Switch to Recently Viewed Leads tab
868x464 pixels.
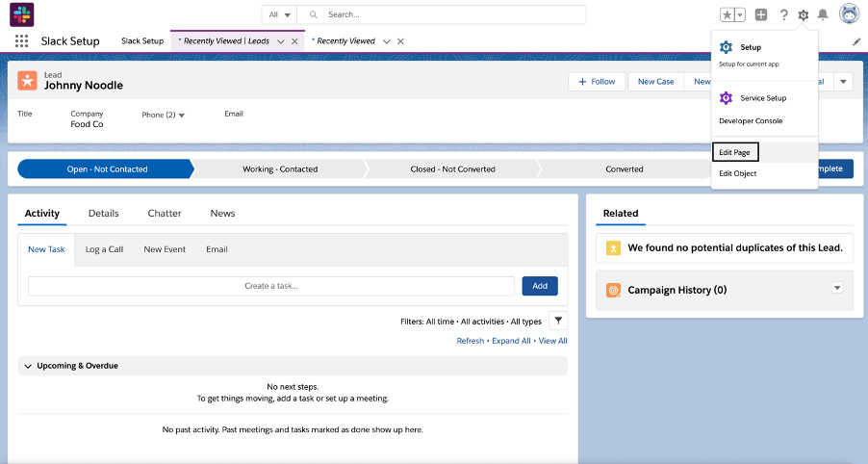[x=226, y=41]
